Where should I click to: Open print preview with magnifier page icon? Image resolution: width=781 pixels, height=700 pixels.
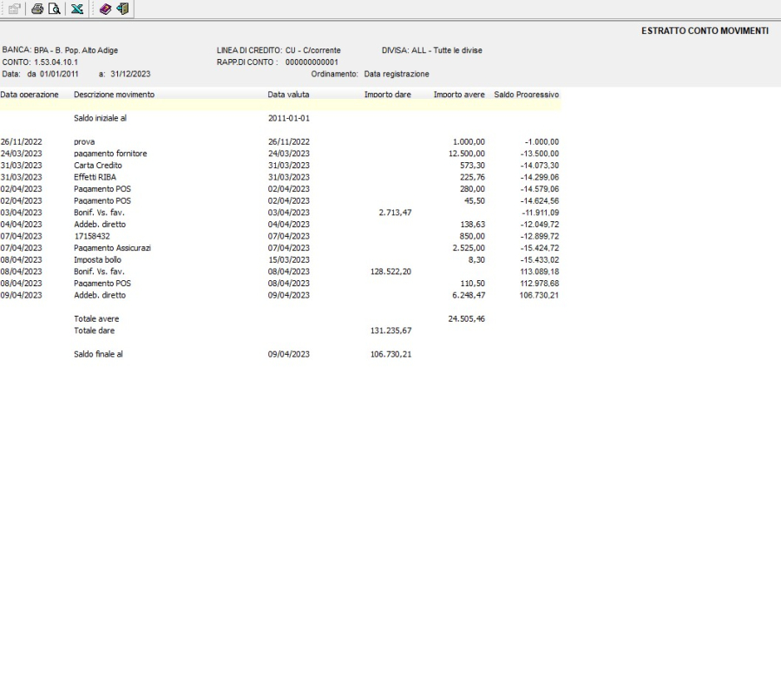tap(54, 9)
